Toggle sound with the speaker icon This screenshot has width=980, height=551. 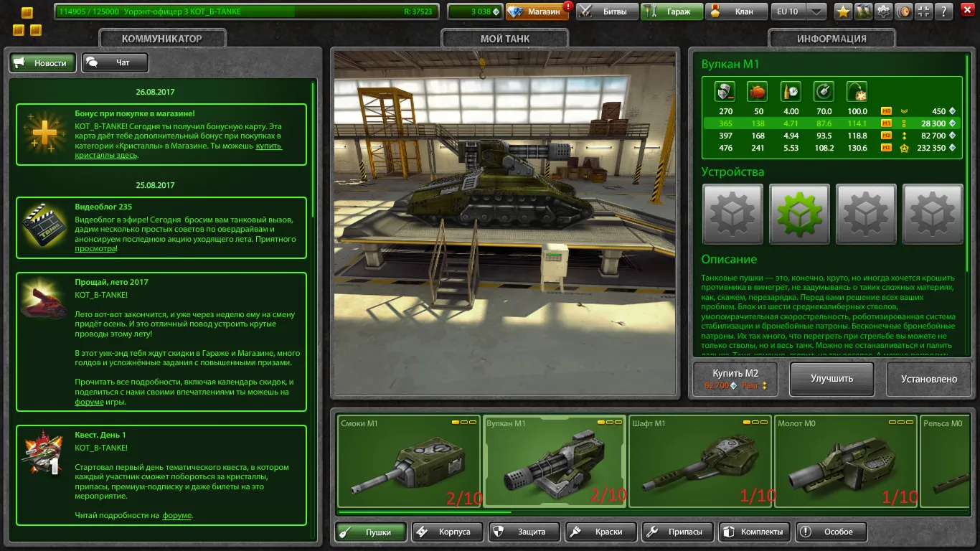[x=905, y=11]
